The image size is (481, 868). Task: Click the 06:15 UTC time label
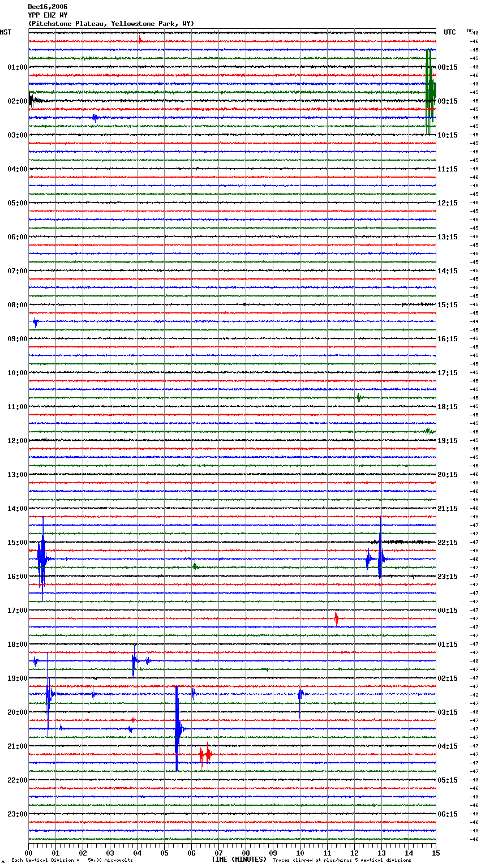coord(448,814)
